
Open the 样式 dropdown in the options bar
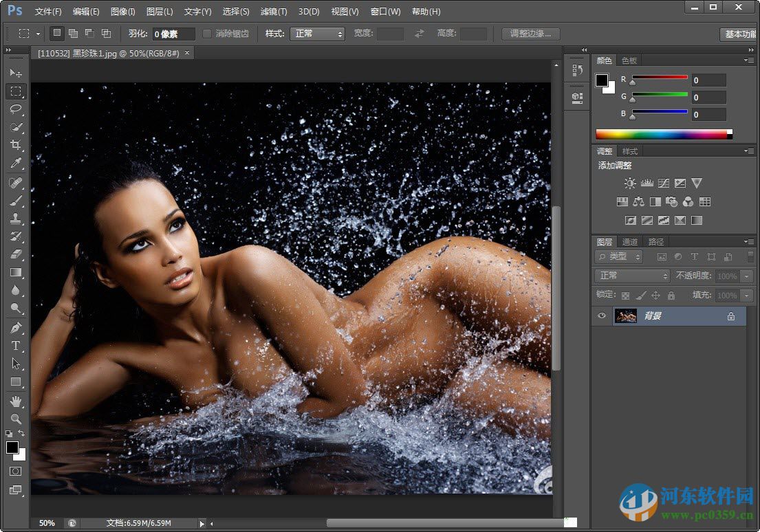point(317,33)
